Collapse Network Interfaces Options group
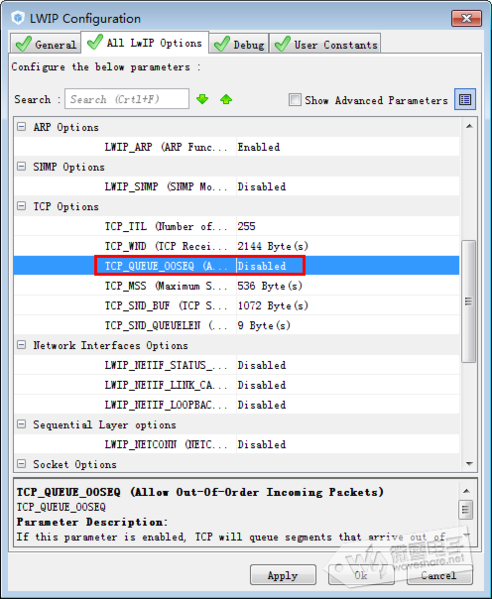492x599 pixels. pos(22,345)
